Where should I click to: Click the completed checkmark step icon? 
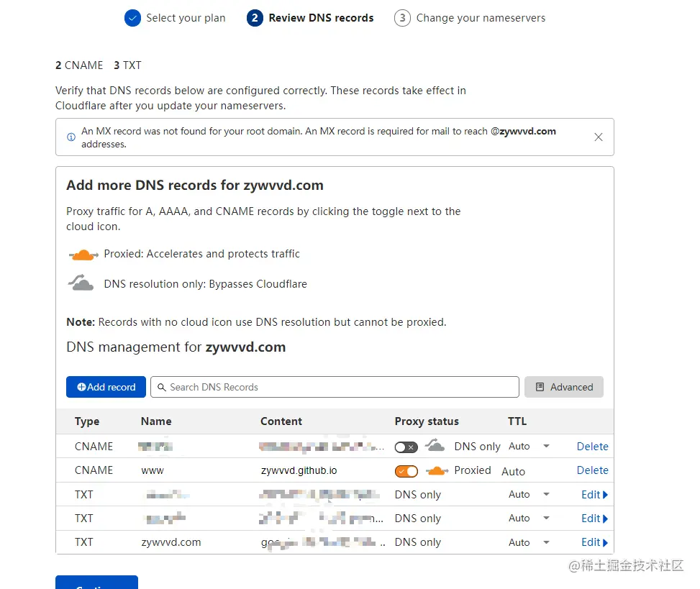point(132,18)
